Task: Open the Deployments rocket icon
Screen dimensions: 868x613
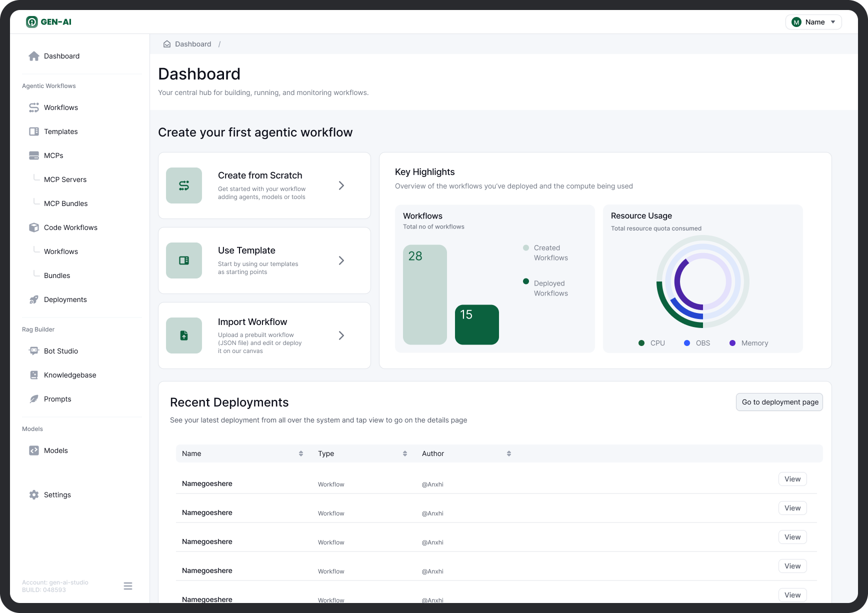Action: click(33, 299)
